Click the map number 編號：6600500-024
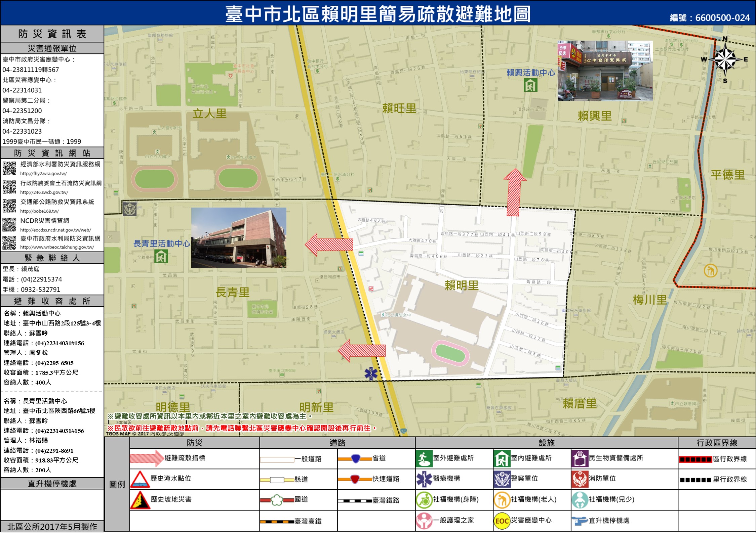This screenshot has width=756, height=533. point(710,17)
